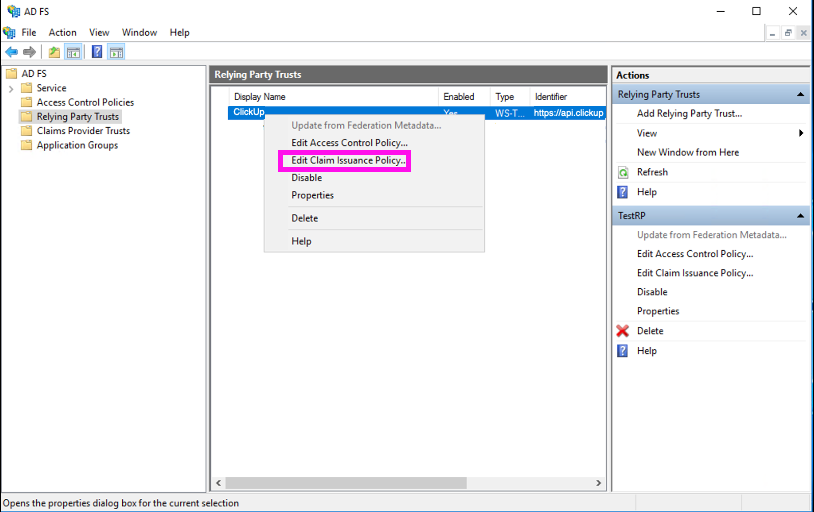Collapse the TestRP actions section
This screenshot has width=814, height=512.
tap(801, 216)
